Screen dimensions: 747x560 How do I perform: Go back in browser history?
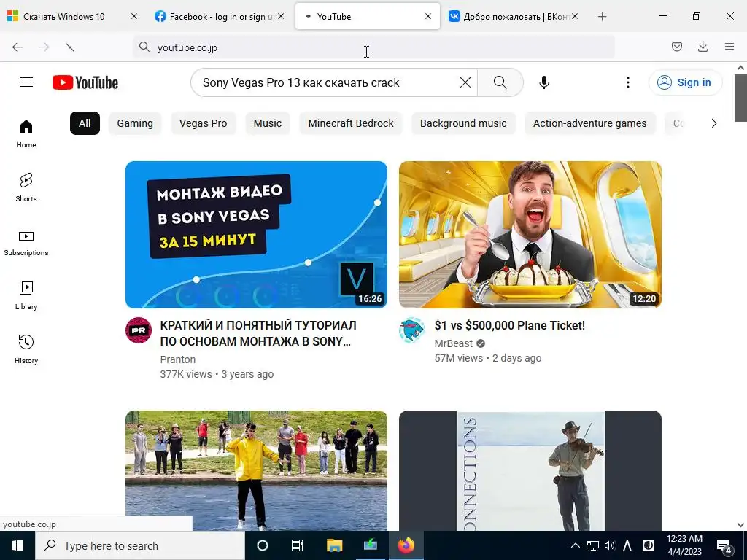coord(18,47)
